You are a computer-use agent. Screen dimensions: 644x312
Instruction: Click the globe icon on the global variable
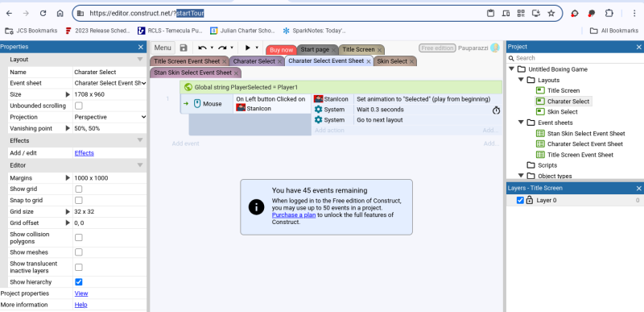click(188, 87)
